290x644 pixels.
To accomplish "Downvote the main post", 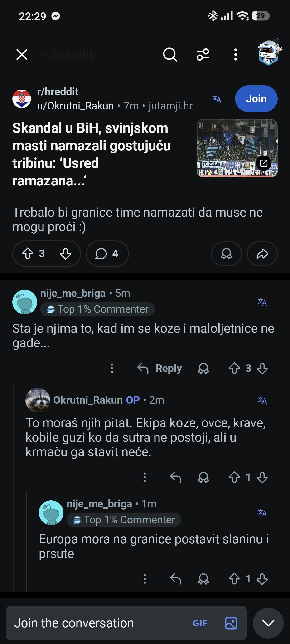I will pos(66,254).
